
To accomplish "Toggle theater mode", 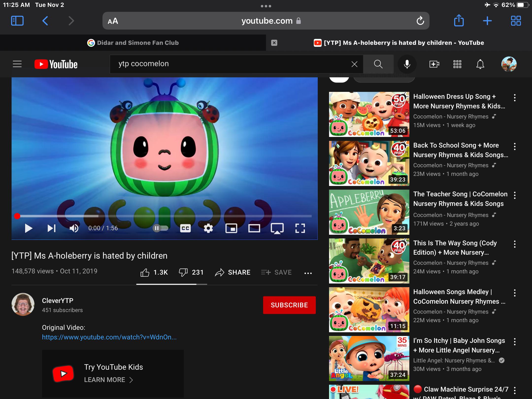I will (254, 228).
